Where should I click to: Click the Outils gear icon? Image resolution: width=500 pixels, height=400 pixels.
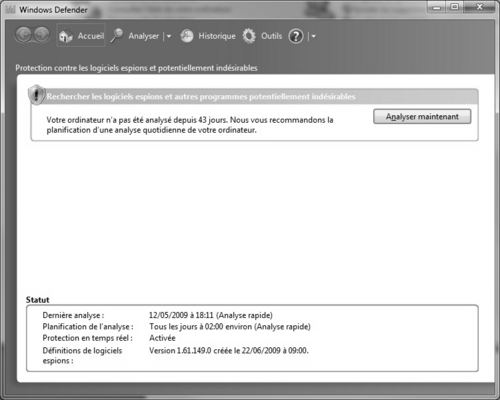(249, 36)
